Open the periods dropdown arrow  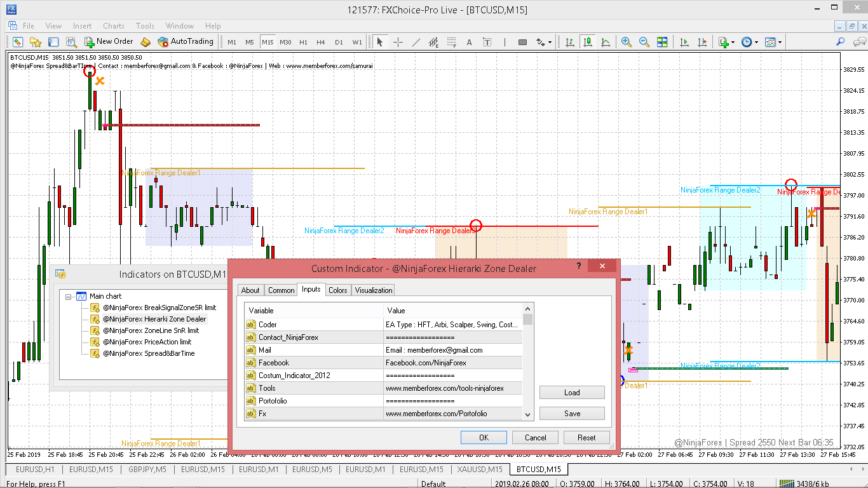click(756, 42)
